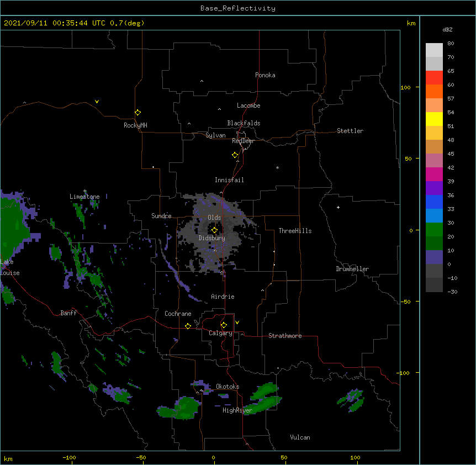This screenshot has height=465, width=476.
Task: Click the slate purple 10 dBZ legend swatch
Action: pyautogui.click(x=434, y=257)
